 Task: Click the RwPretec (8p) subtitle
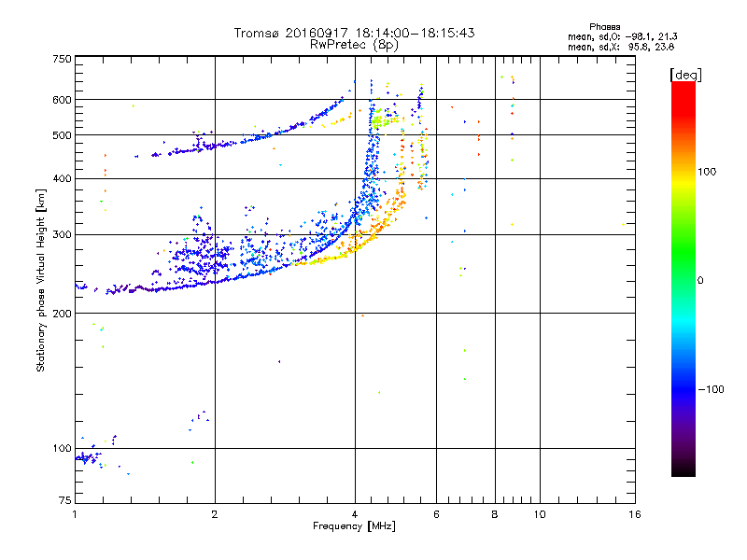[354, 45]
